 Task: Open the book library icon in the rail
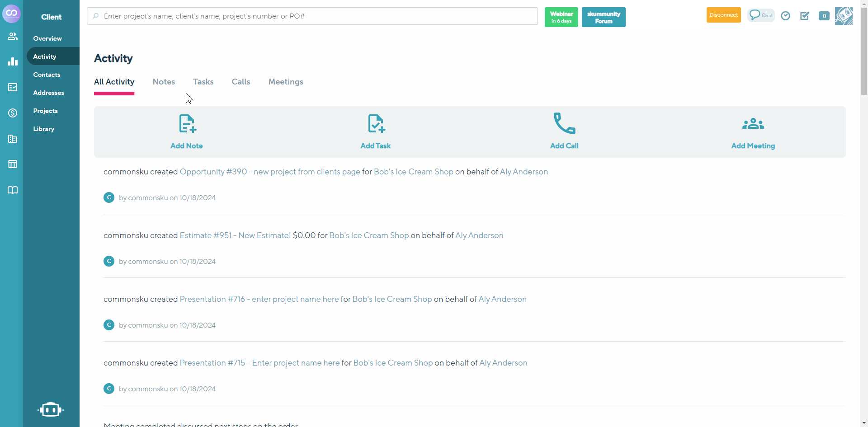[12, 190]
